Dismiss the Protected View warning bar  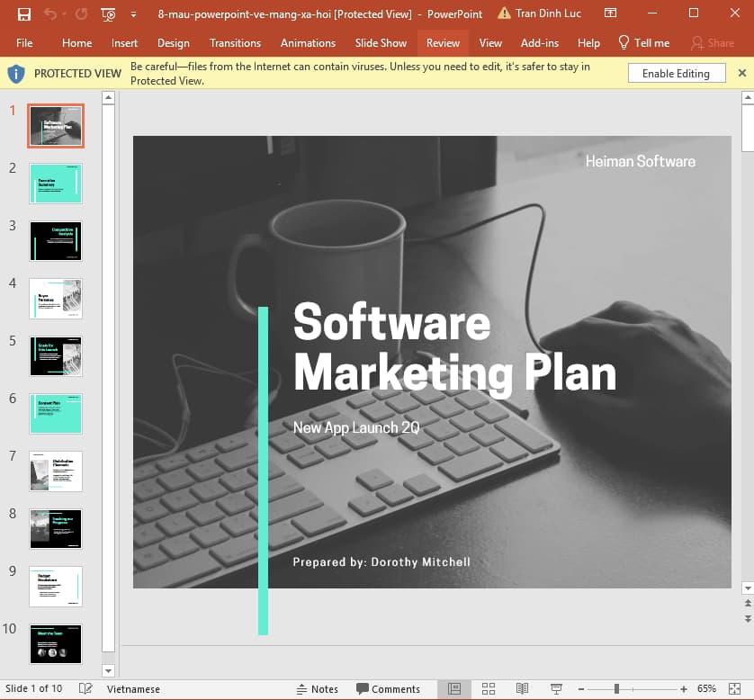point(742,73)
